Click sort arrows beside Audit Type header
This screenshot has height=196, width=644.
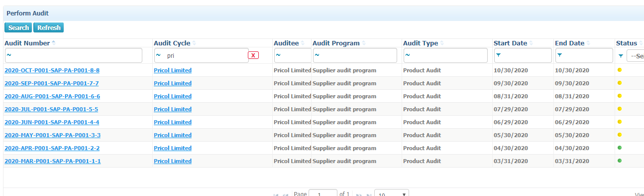442,43
